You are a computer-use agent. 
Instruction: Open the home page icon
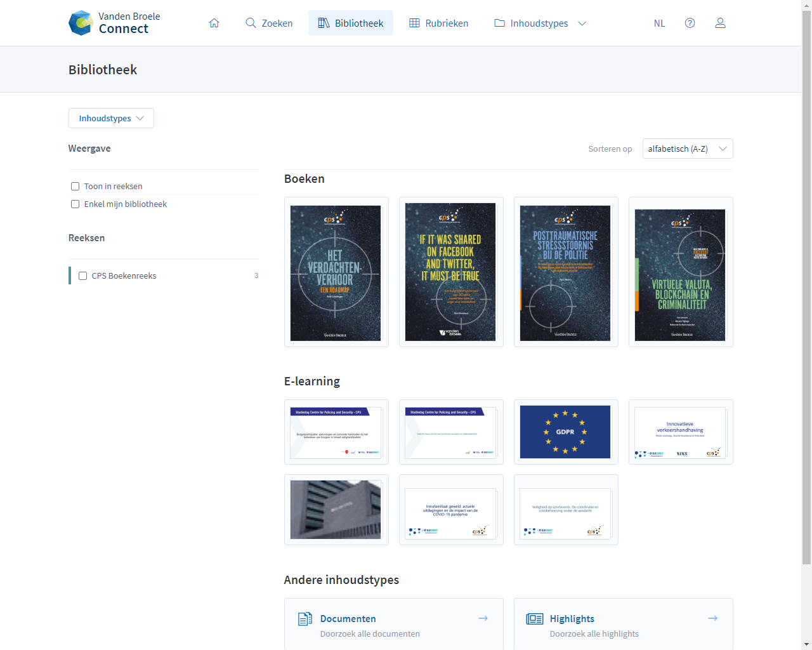[214, 23]
